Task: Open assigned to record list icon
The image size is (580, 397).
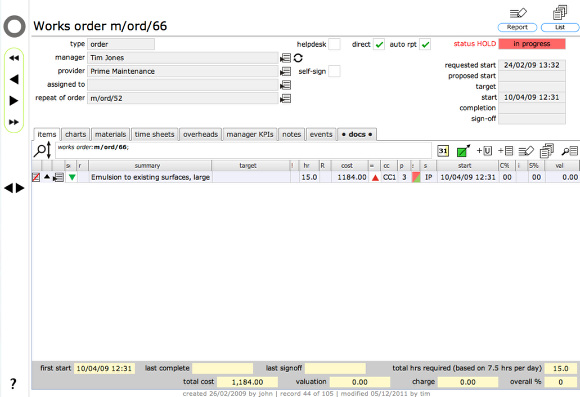Action: (x=285, y=85)
